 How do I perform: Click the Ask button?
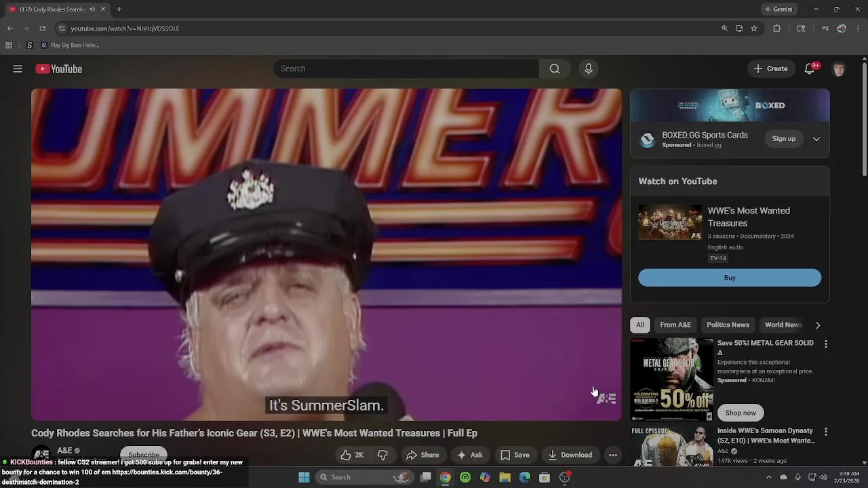pos(470,455)
